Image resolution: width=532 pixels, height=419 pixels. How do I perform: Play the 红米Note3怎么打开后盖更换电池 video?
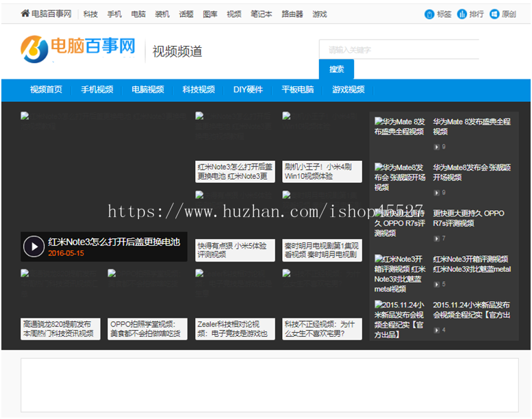[x=34, y=246]
